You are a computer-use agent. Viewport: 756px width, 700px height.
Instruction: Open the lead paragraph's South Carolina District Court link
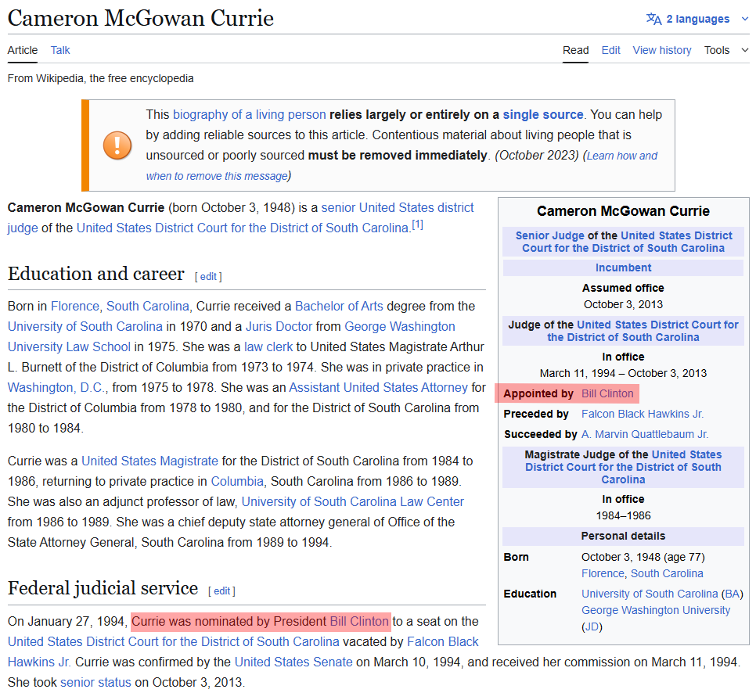click(x=243, y=228)
